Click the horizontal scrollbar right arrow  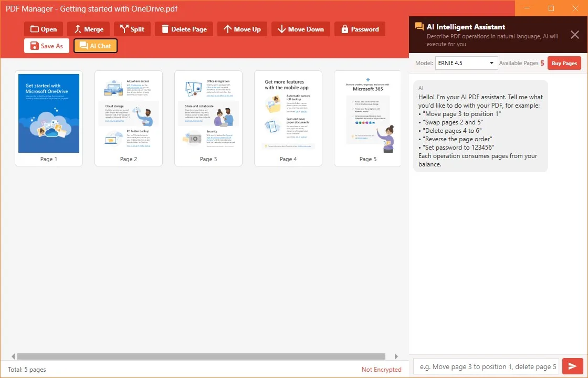click(x=396, y=356)
